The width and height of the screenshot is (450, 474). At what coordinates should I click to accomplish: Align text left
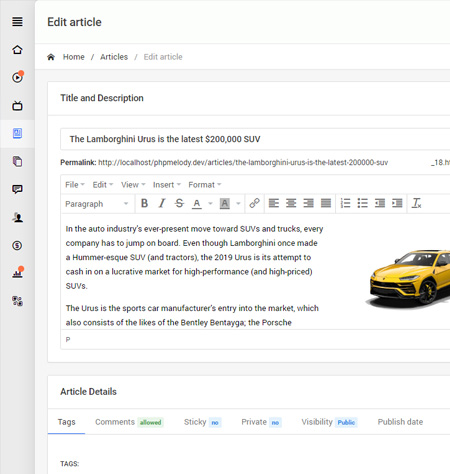(274, 203)
